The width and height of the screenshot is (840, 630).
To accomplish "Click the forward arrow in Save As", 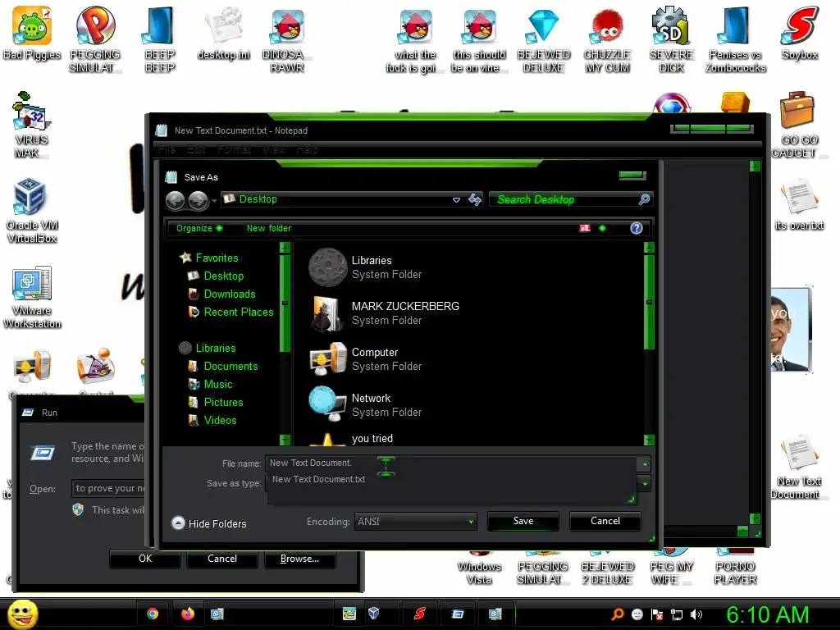I will tap(199, 200).
